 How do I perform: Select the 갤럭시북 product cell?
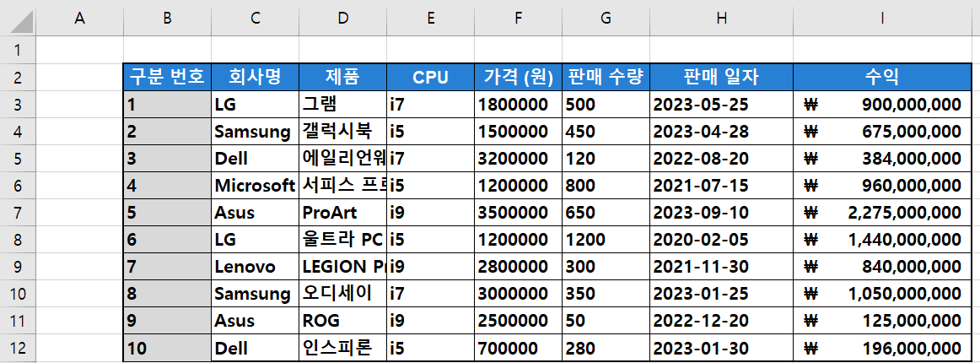click(342, 132)
